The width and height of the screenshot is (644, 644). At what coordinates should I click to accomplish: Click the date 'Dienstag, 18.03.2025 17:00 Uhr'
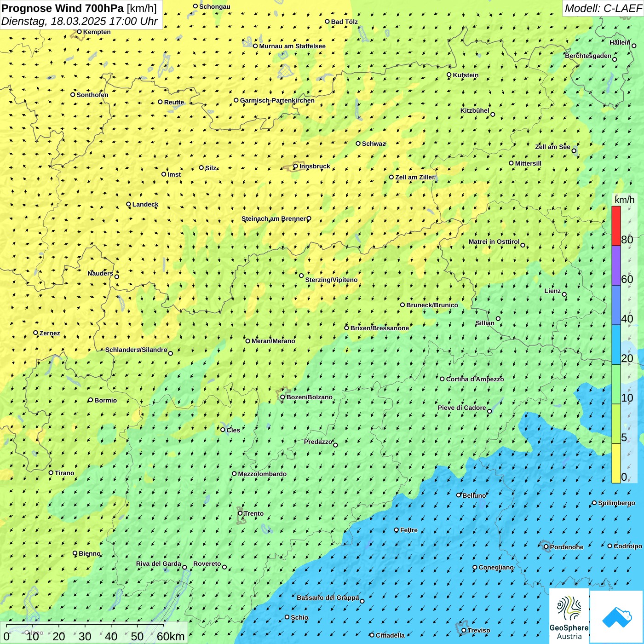pos(80,21)
